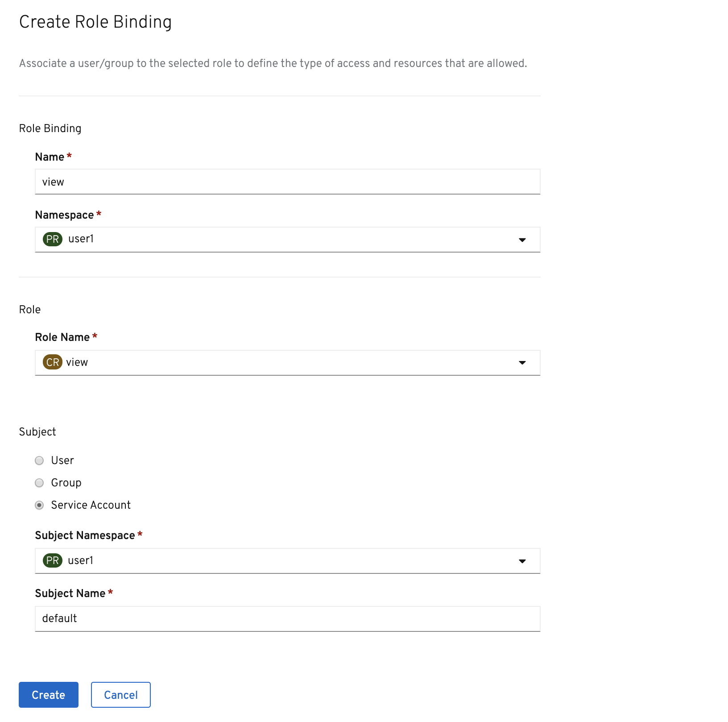
Task: Click the CR cluster role badge next to view
Action: pyautogui.click(x=52, y=362)
